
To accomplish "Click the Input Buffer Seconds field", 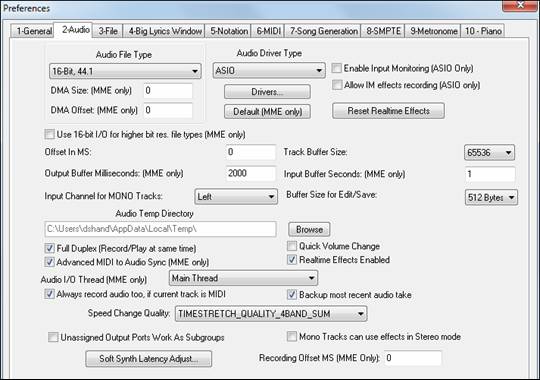I will coord(490,174).
